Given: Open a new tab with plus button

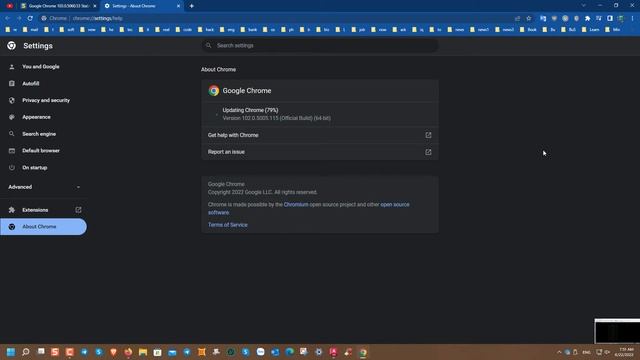Looking at the screenshot, I should click(191, 6).
